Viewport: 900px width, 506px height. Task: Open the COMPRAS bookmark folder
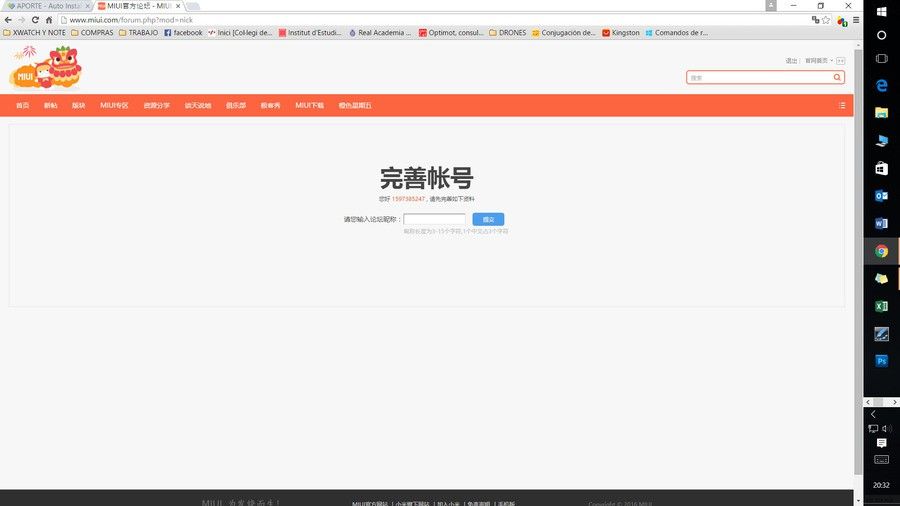(92, 33)
